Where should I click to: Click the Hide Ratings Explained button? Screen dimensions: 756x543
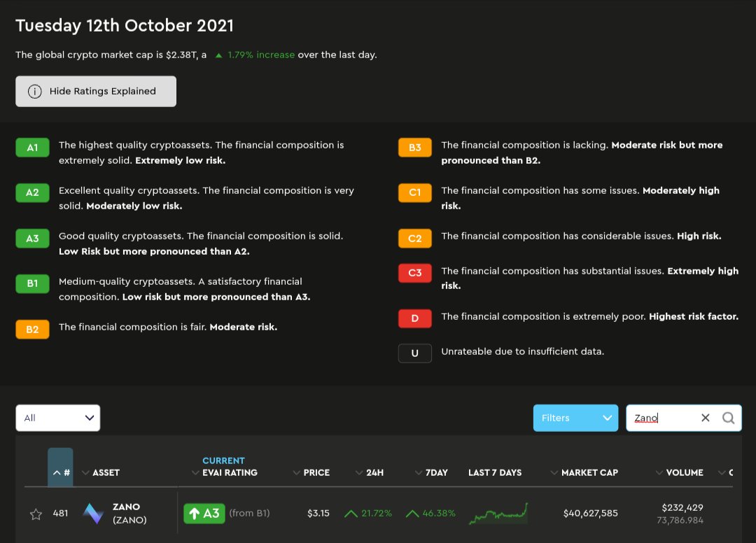tap(95, 91)
